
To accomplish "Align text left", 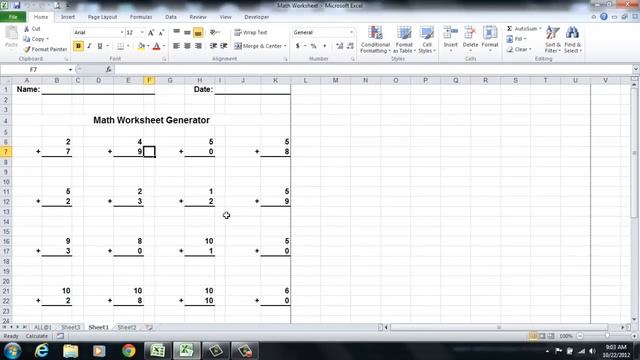I will click(x=176, y=46).
